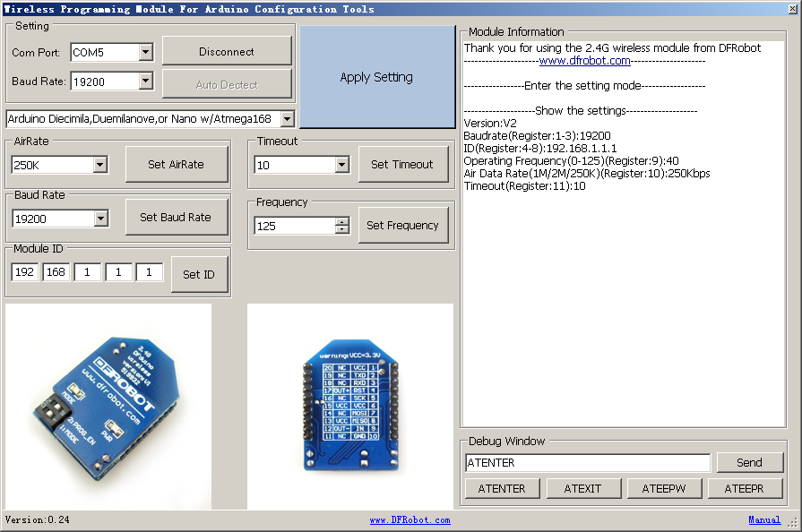
Task: Click the third Module ID field
Action: coord(87,272)
